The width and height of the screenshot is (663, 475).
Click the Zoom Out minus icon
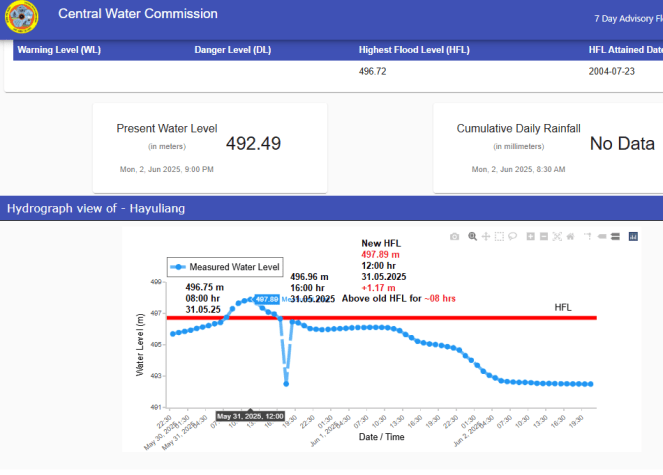click(543, 237)
